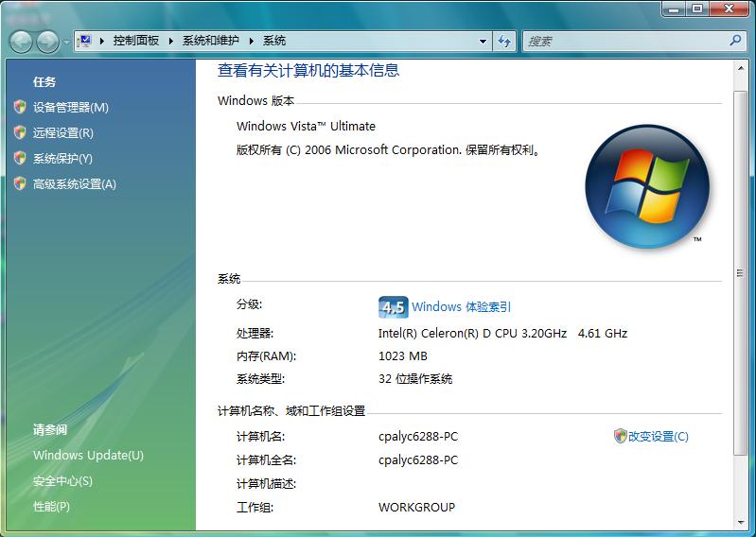Click the WORKGROUP value
Image resolution: width=756 pixels, height=537 pixels.
[416, 507]
